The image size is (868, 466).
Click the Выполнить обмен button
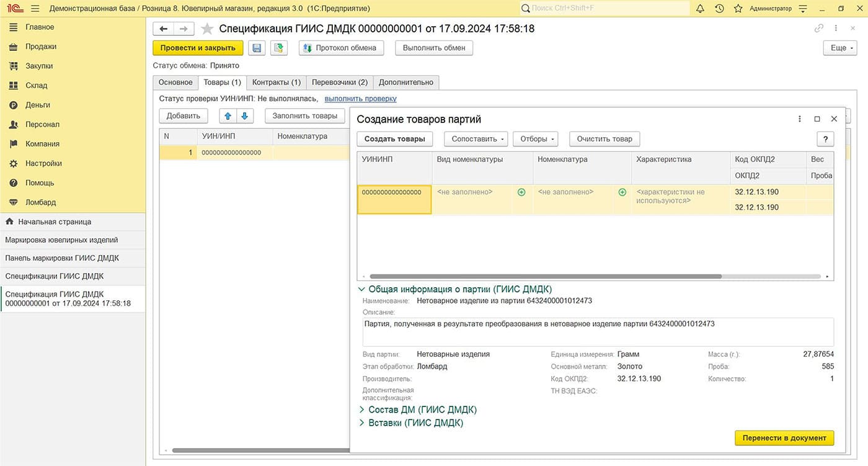[434, 48]
